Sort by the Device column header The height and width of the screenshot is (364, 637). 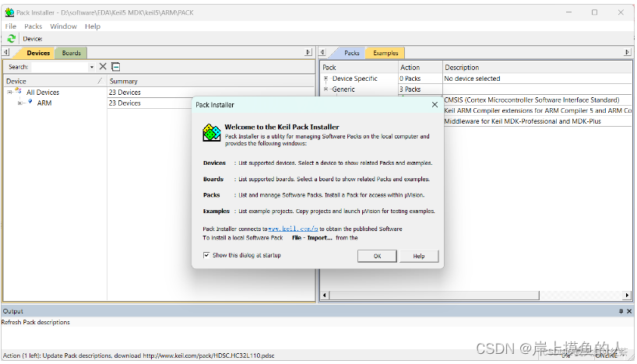pyautogui.click(x=55, y=81)
